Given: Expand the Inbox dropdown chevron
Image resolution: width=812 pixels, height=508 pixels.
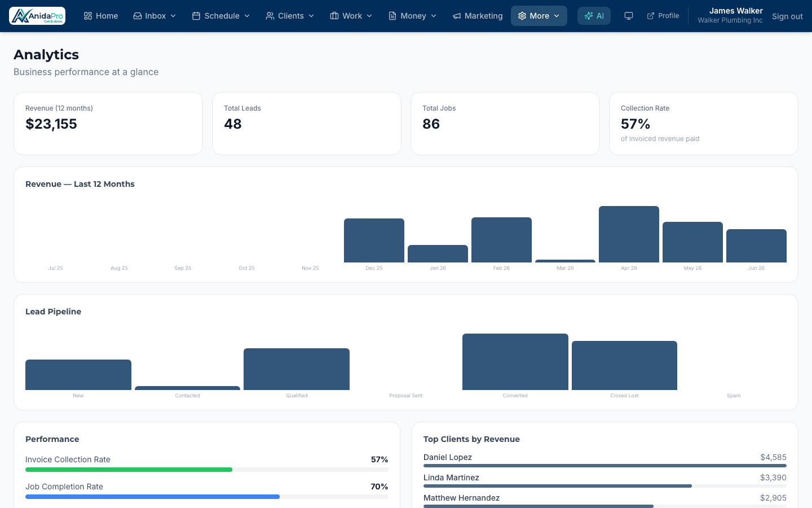Looking at the screenshot, I should (x=173, y=16).
